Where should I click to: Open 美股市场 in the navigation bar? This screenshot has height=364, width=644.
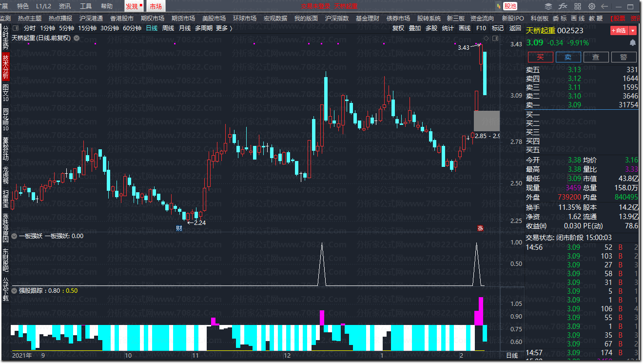[x=214, y=19]
